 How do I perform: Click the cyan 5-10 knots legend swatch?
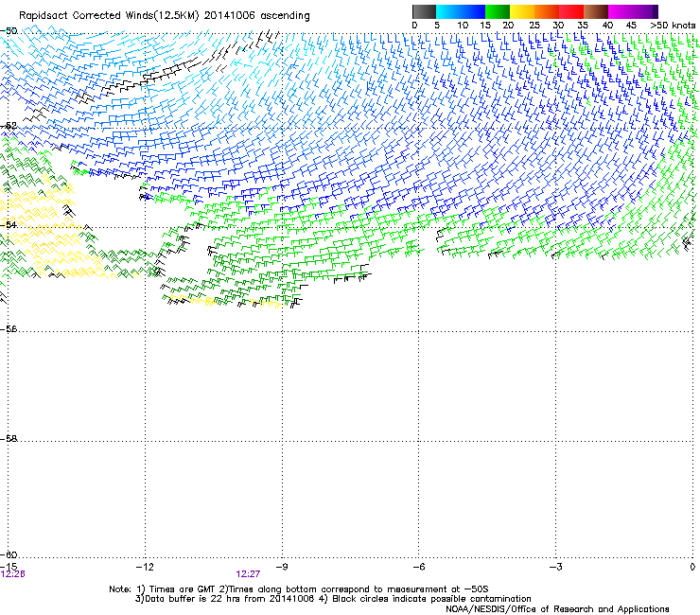tap(448, 11)
